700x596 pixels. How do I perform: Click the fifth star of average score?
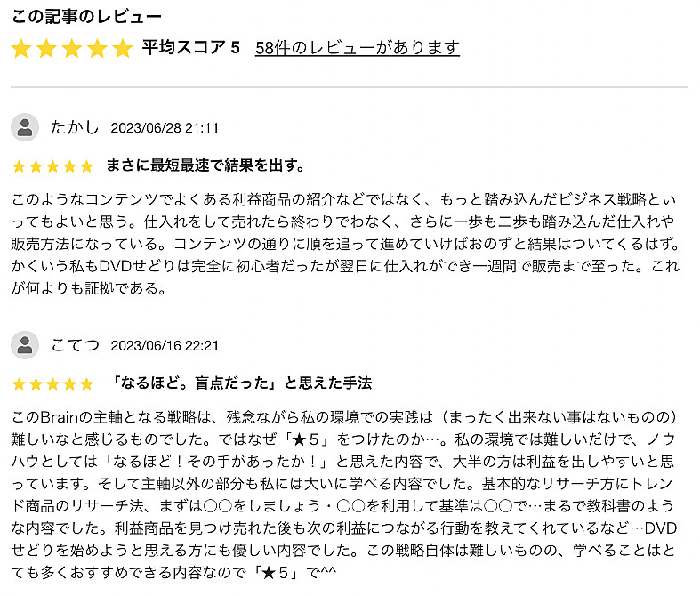(x=123, y=48)
